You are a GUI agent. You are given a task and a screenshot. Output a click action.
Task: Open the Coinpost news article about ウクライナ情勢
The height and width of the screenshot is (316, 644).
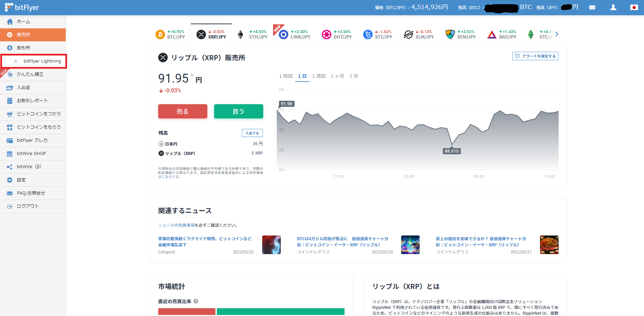(205, 242)
